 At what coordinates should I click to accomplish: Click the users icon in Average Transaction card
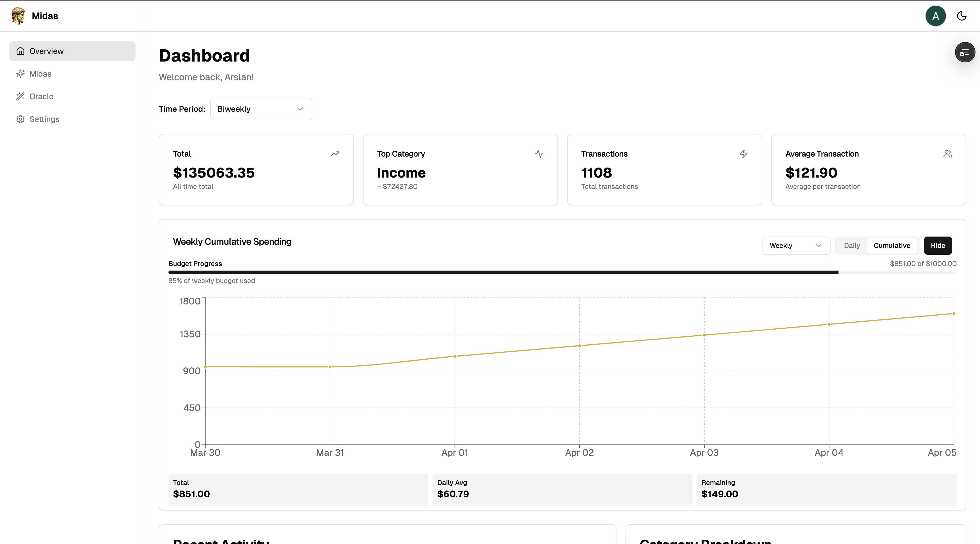pos(947,154)
